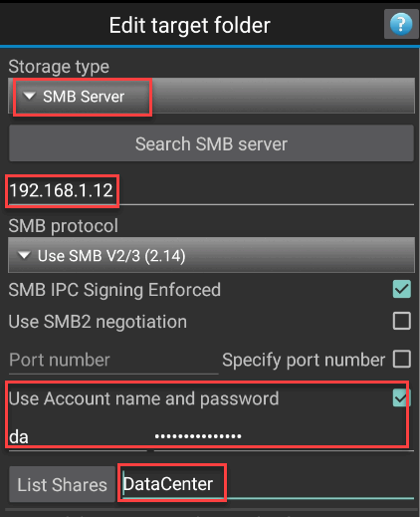The width and height of the screenshot is (420, 517).
Task: Enable Use SMB2 negotiation checkbox
Action: [402, 321]
